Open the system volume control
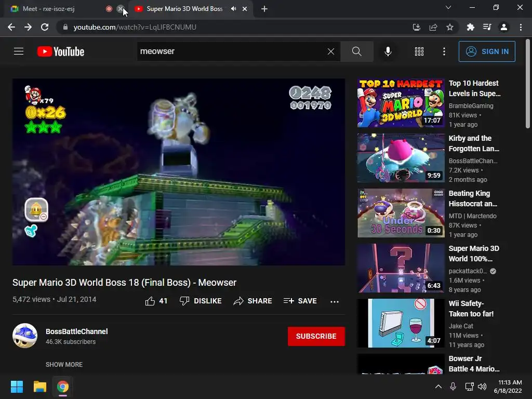The width and height of the screenshot is (532, 399). 482,387
